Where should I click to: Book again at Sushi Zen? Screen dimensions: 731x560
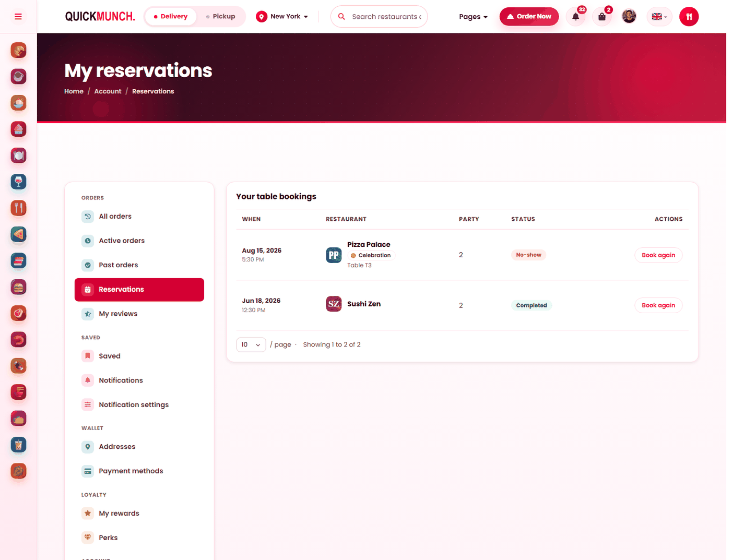click(x=658, y=305)
